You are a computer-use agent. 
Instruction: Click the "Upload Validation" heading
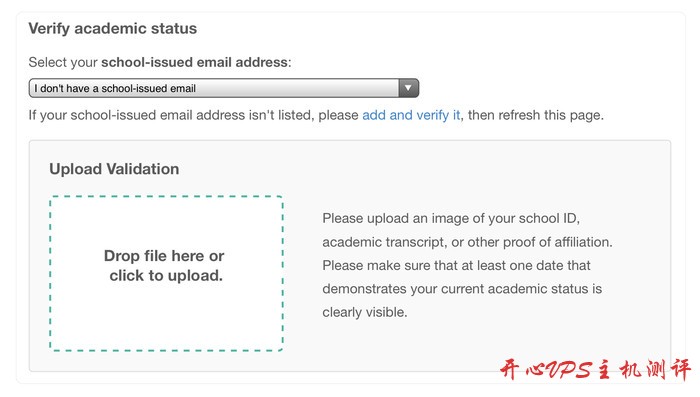tap(114, 169)
